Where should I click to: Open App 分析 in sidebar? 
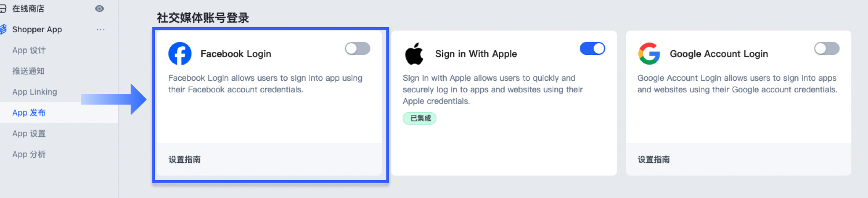(x=29, y=154)
